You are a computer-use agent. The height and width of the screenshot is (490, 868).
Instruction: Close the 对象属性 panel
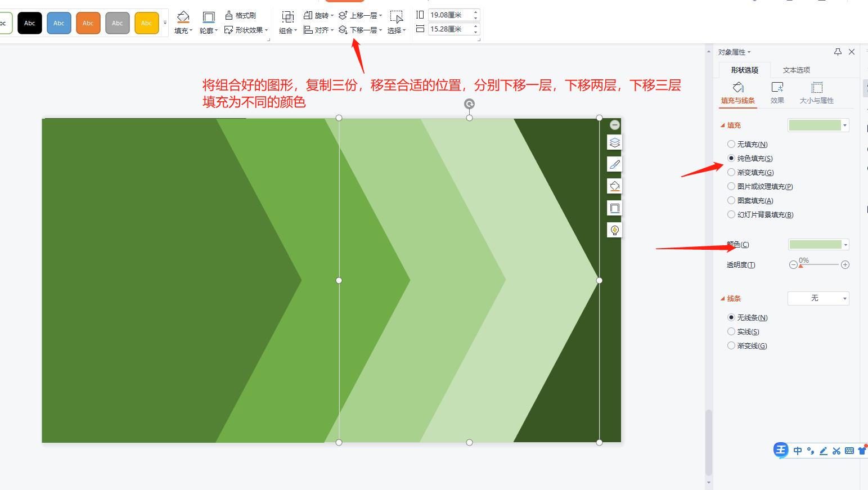pyautogui.click(x=852, y=52)
